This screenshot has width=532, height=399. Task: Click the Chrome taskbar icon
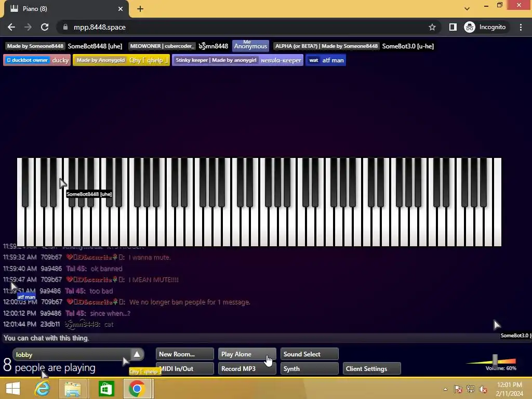pos(137,389)
